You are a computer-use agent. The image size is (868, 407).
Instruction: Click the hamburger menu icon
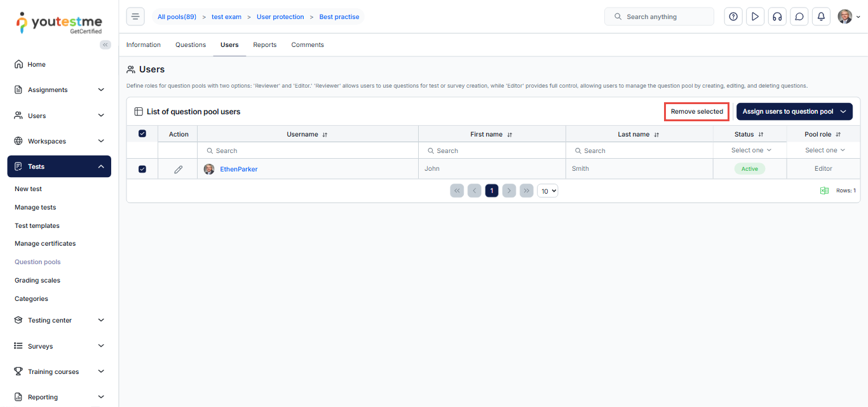coord(135,17)
